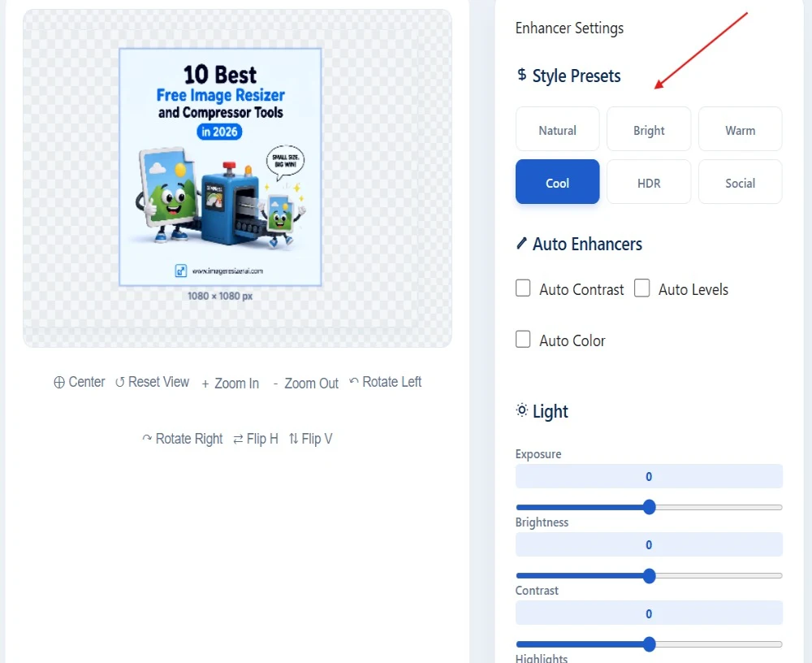Viewport: 812px width, 663px height.
Task: Click the 'Enhancer Settings' heading
Action: click(x=569, y=28)
